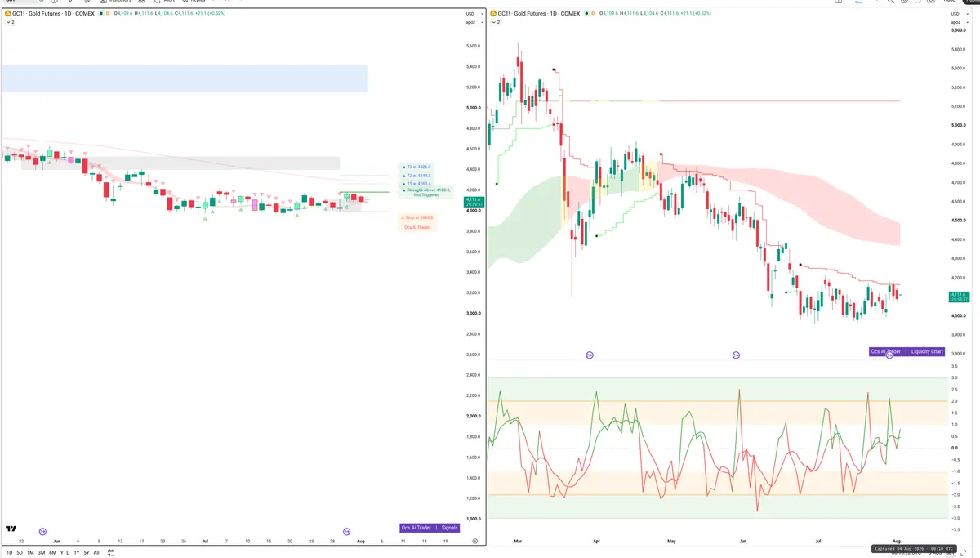Select the 5Y time range
Screen dimensions: 980x558
(x=87, y=553)
